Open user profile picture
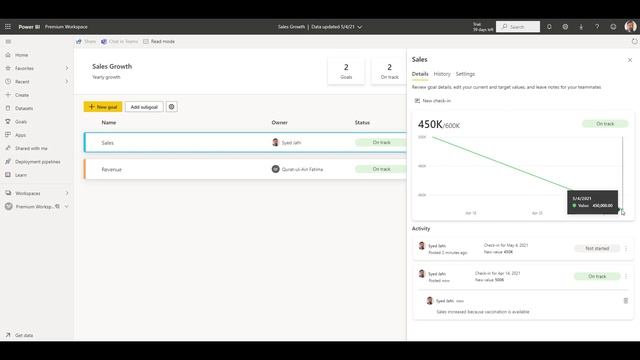This screenshot has width=640, height=360. 631,27
